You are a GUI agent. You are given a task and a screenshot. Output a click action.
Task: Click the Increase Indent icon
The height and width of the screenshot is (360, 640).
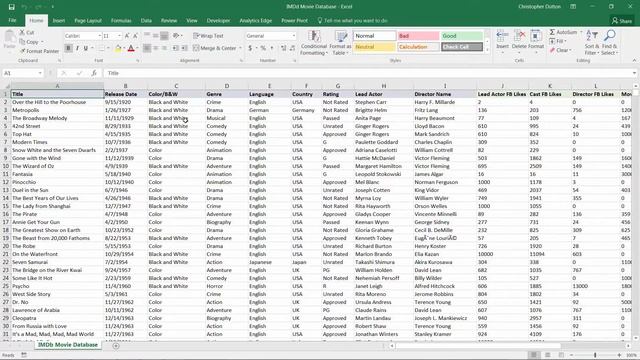pyautogui.click(x=184, y=48)
